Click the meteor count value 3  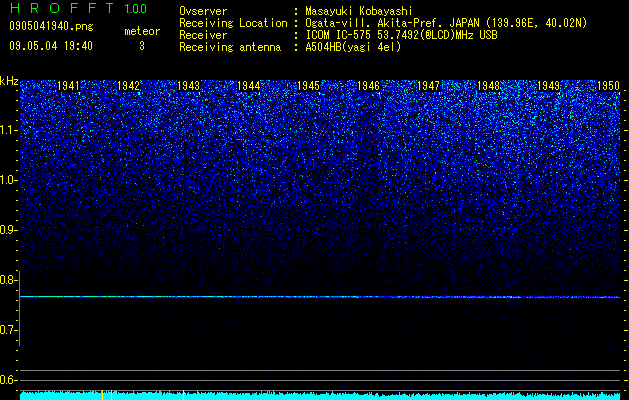[142, 46]
